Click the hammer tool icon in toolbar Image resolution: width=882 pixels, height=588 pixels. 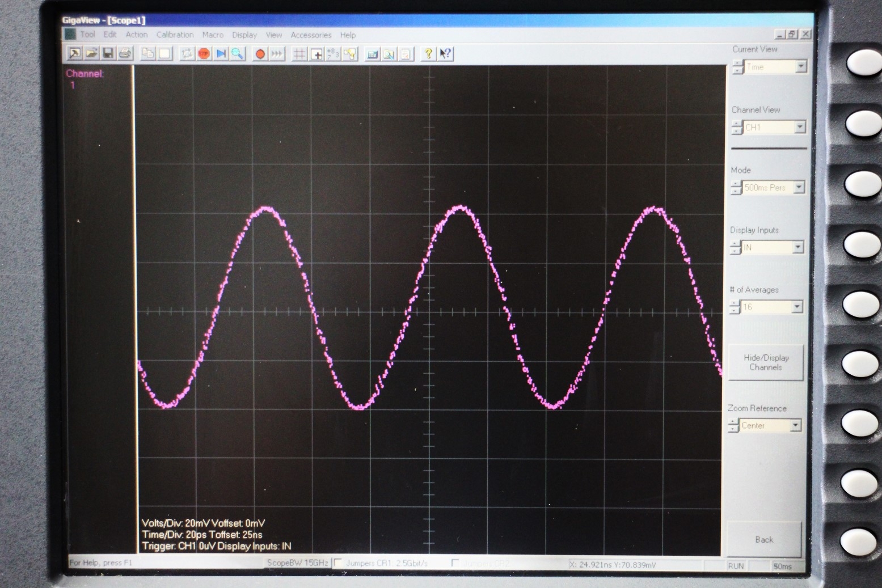(x=74, y=54)
